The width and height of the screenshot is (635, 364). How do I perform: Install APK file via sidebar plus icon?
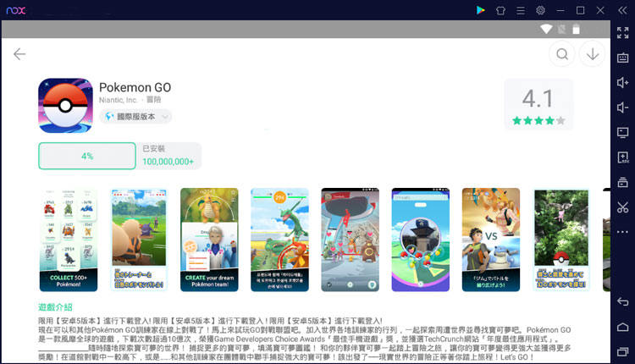pyautogui.click(x=622, y=157)
